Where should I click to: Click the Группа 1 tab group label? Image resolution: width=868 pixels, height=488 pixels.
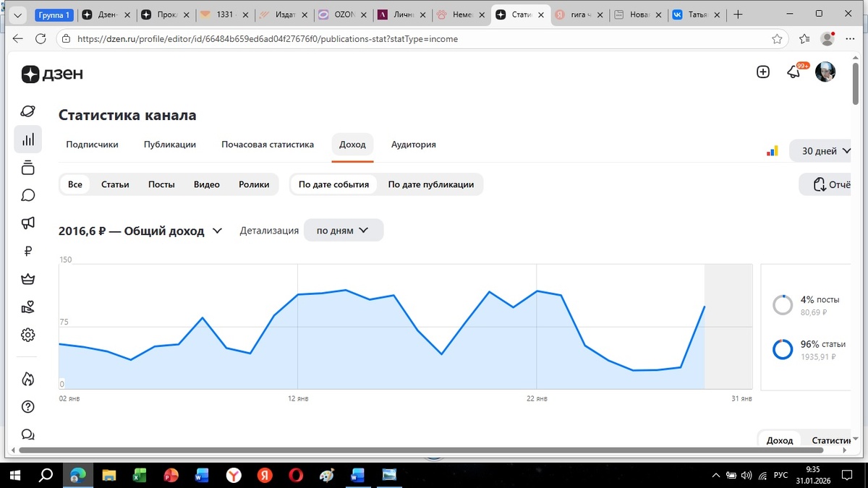[54, 14]
